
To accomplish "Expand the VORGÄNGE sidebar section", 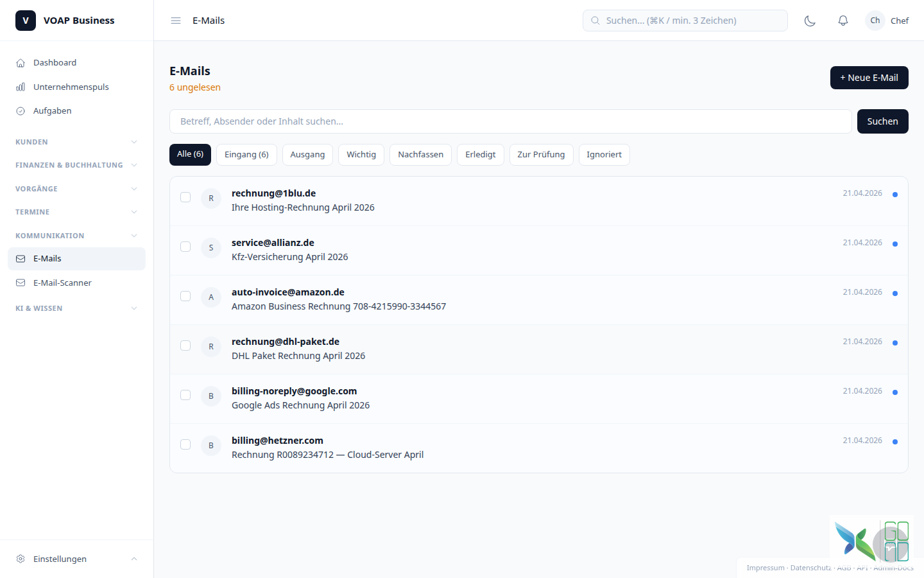I will 76,189.
